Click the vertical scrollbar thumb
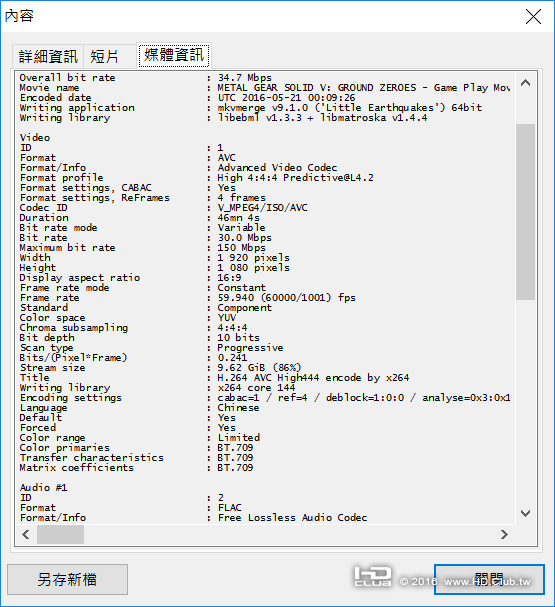This screenshot has height=607, width=555. pyautogui.click(x=525, y=212)
